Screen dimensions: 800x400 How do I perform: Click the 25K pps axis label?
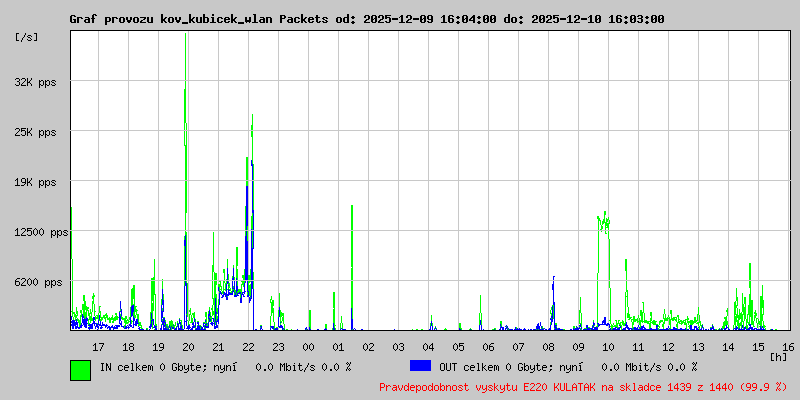point(35,133)
